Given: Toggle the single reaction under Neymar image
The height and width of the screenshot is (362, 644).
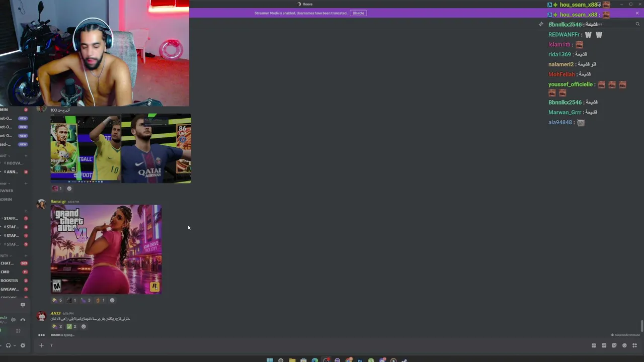Looking at the screenshot, I should [57, 189].
